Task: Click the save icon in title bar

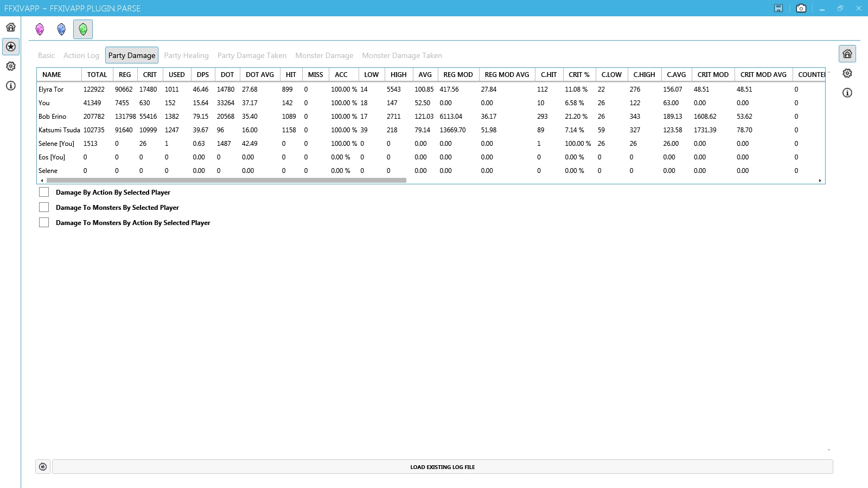Action: pyautogui.click(x=778, y=8)
